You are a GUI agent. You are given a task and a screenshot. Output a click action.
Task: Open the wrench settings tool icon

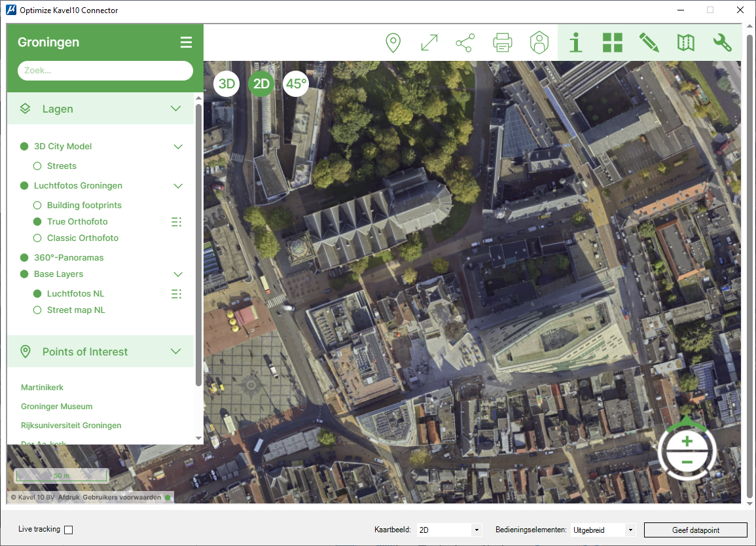(722, 43)
